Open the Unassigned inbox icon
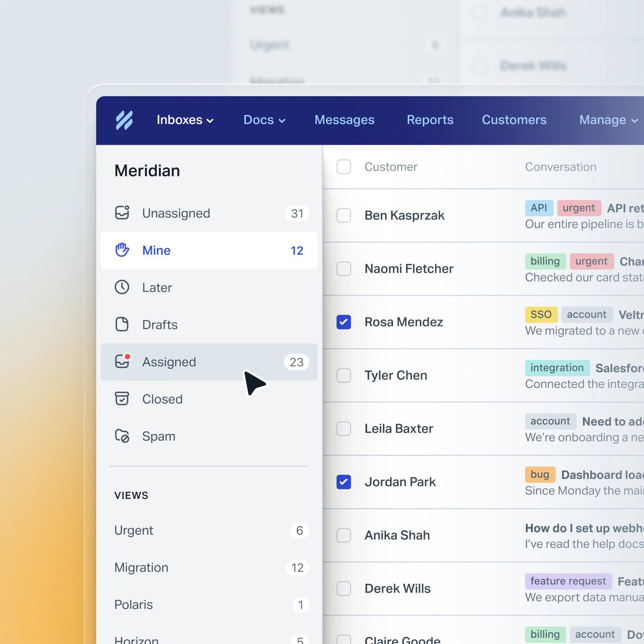644x644 pixels. (122, 213)
